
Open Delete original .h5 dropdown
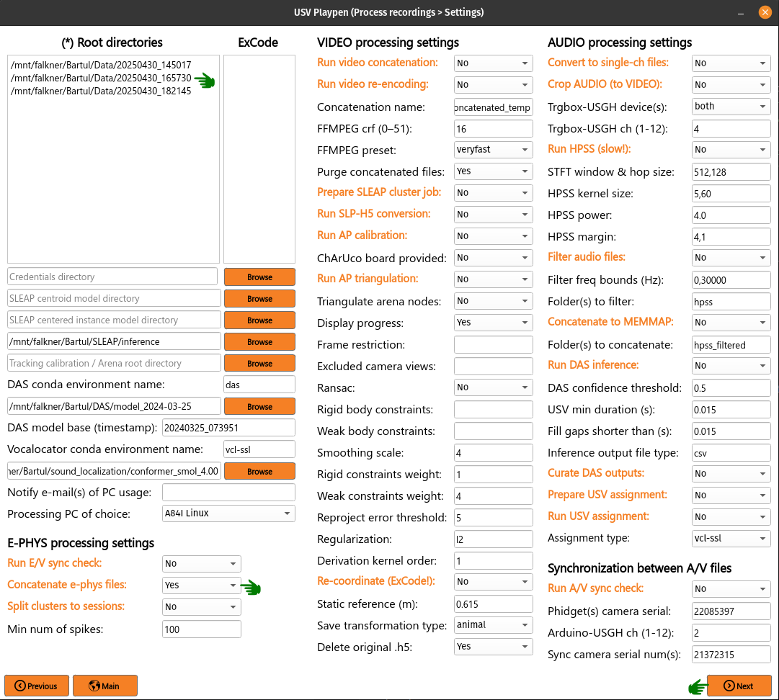[493, 647]
